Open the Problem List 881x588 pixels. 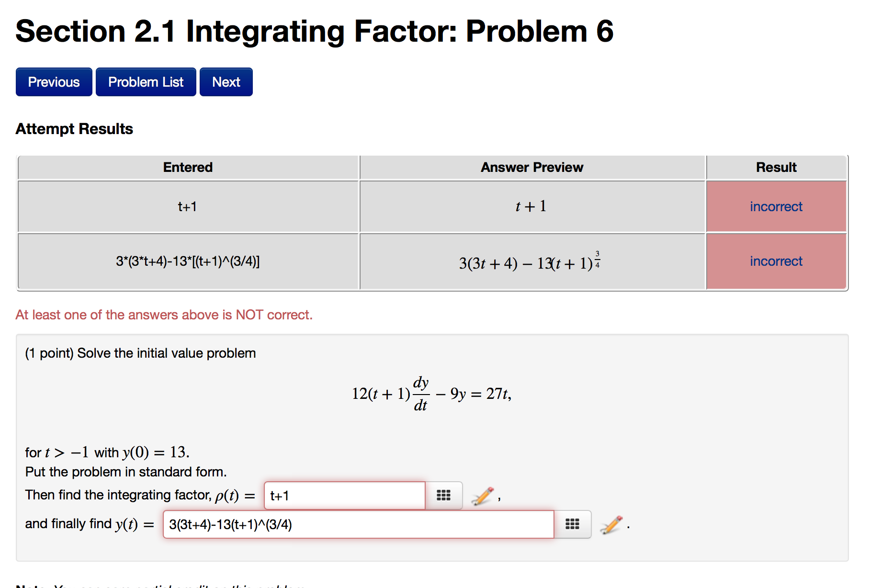tap(146, 81)
